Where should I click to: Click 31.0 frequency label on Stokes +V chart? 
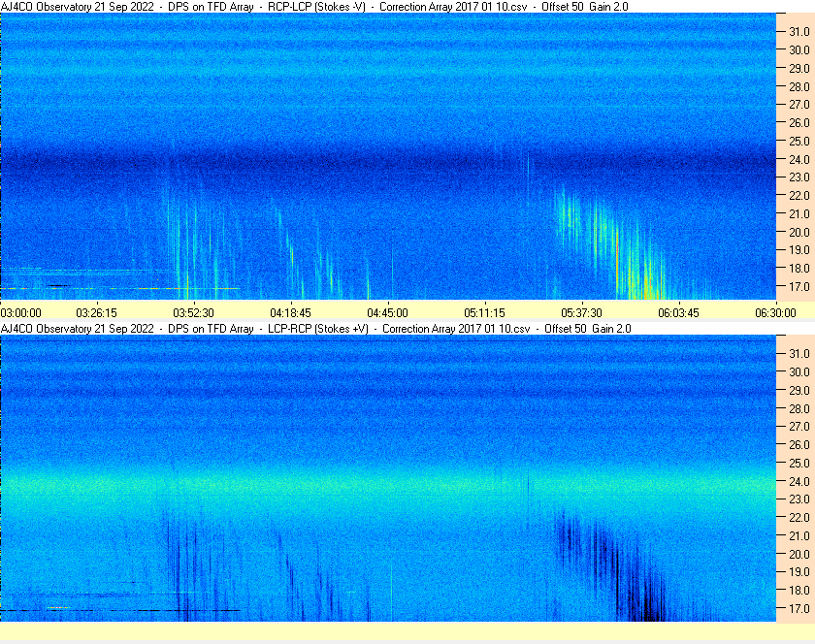799,353
